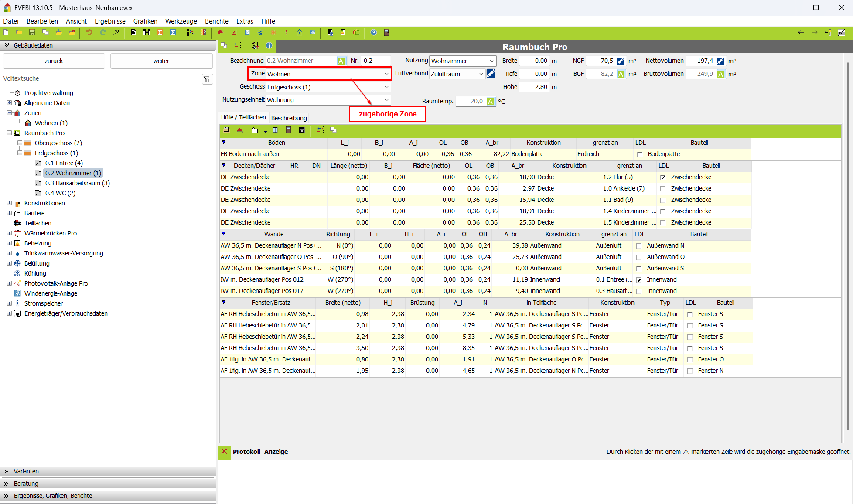
Task: Toggle LDL checkbox for 1.2 Flur Zwischendecke
Action: 663,177
